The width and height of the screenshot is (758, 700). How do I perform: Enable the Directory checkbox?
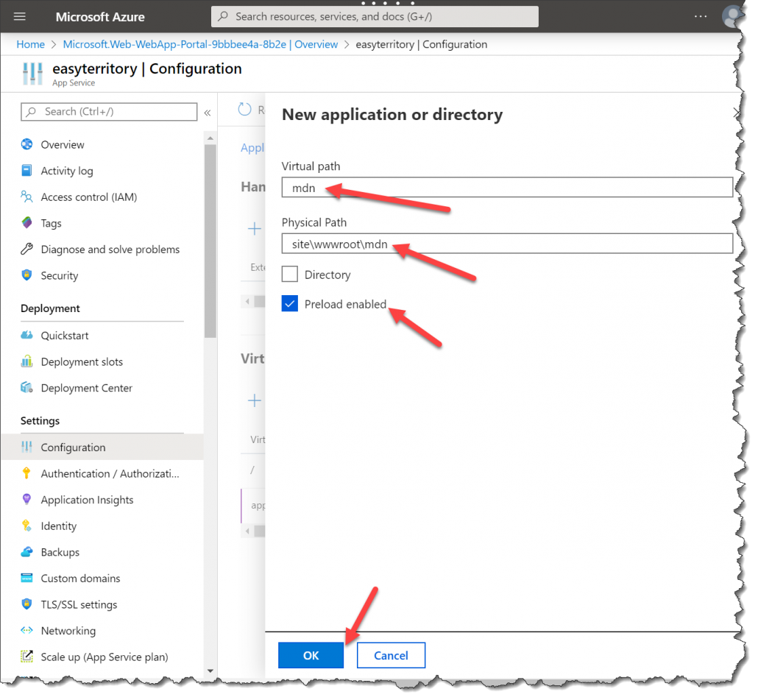point(290,275)
